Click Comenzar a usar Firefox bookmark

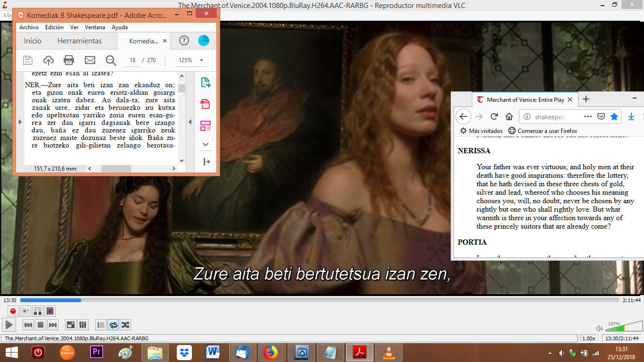(543, 131)
